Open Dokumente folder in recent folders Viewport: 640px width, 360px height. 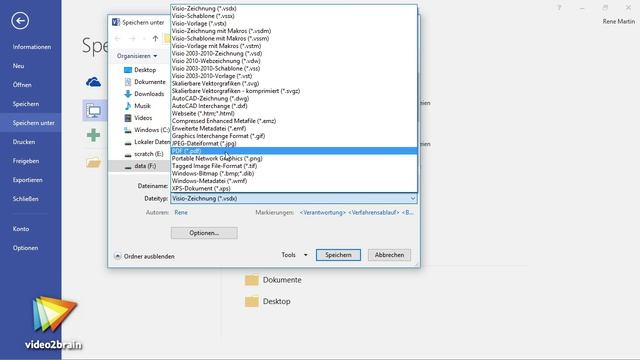coord(273,280)
